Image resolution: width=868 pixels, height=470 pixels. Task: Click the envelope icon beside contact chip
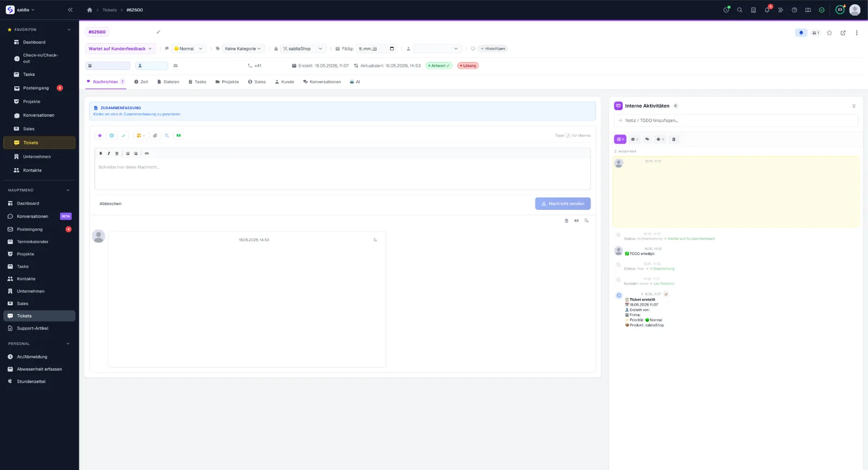click(175, 66)
